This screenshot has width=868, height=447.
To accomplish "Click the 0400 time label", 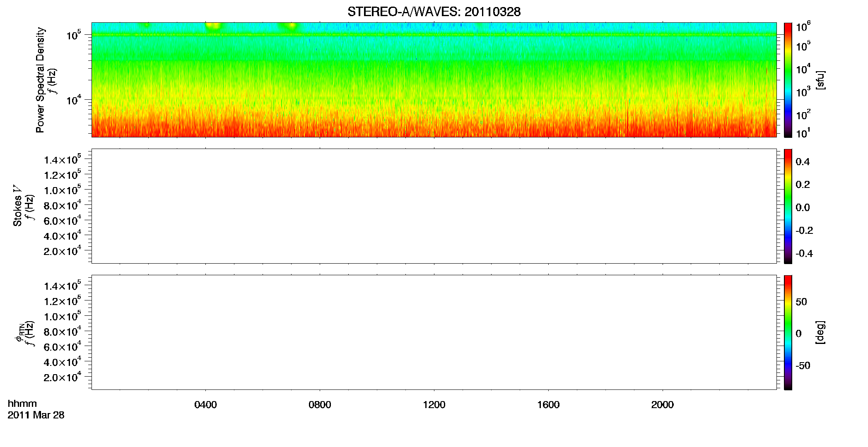I will tap(205, 405).
